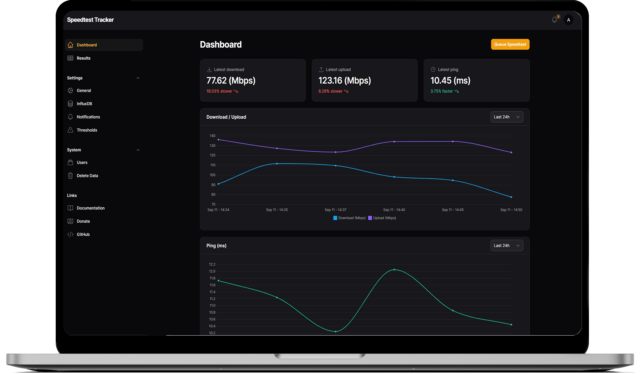The width and height of the screenshot is (640, 374).
Task: Toggle Upload (Mbps) purple legend swatch
Action: click(370, 218)
